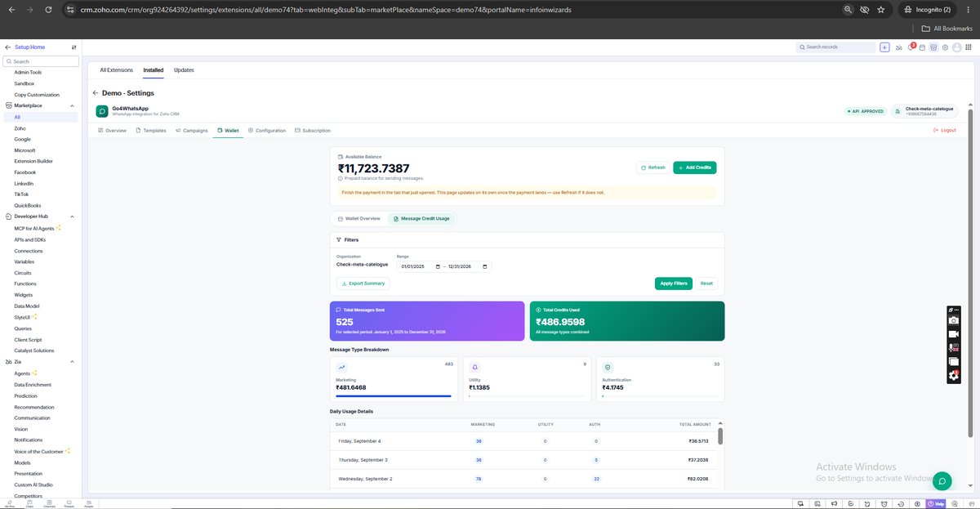Open the Configuration tab

click(x=267, y=131)
